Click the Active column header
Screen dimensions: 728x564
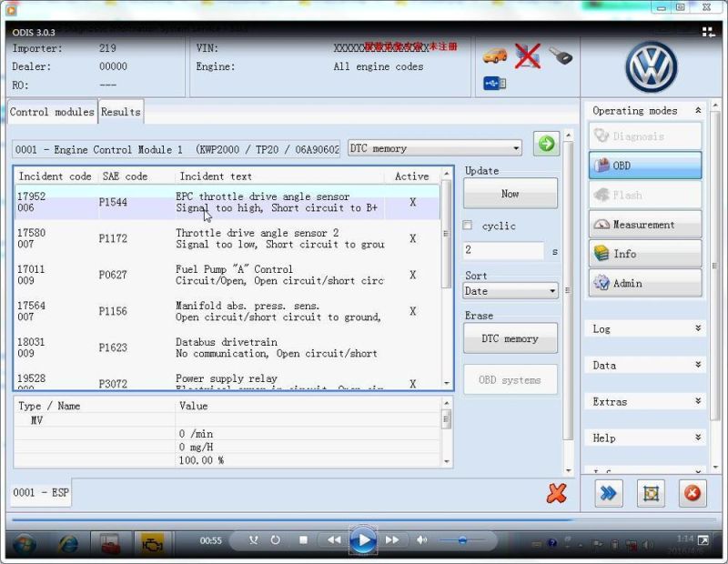412,176
